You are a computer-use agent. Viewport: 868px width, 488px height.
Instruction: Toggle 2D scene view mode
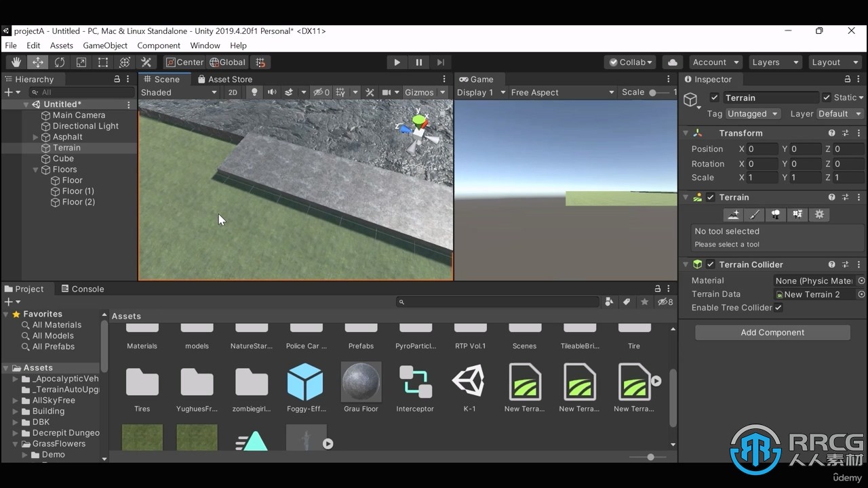coord(233,92)
